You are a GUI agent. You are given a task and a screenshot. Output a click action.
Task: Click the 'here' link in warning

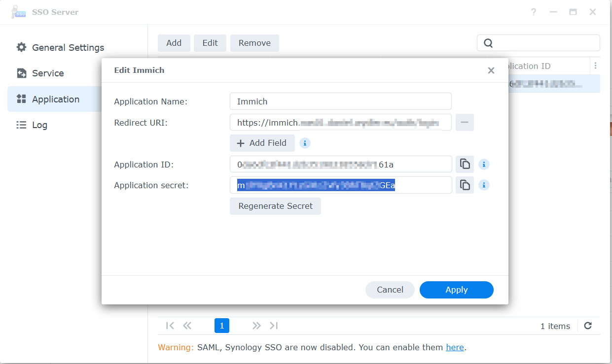point(455,347)
